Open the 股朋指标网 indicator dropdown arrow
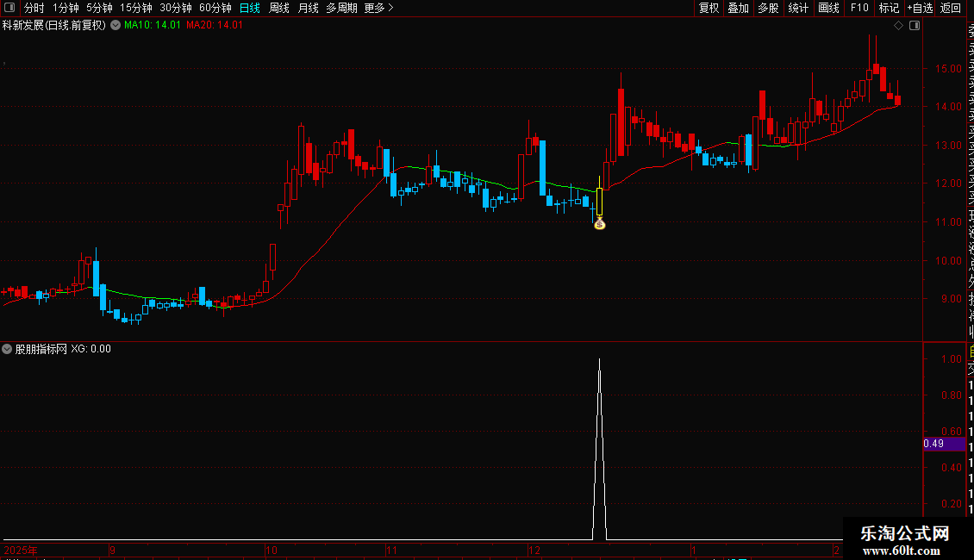Image resolution: width=974 pixels, height=560 pixels. click(x=7, y=349)
